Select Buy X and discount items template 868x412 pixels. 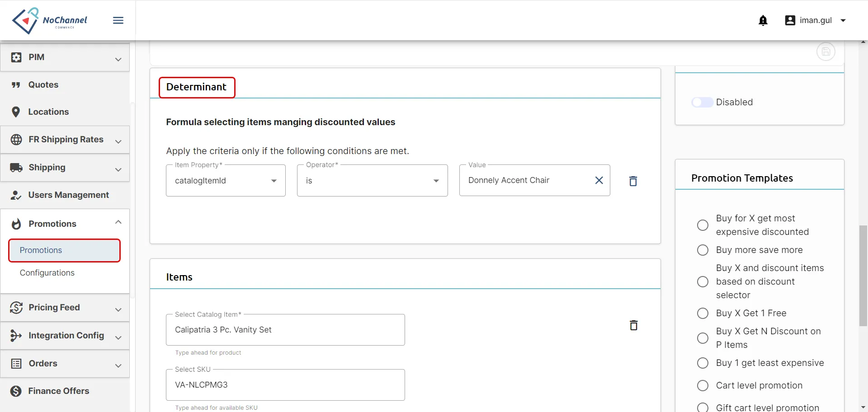[x=703, y=281]
